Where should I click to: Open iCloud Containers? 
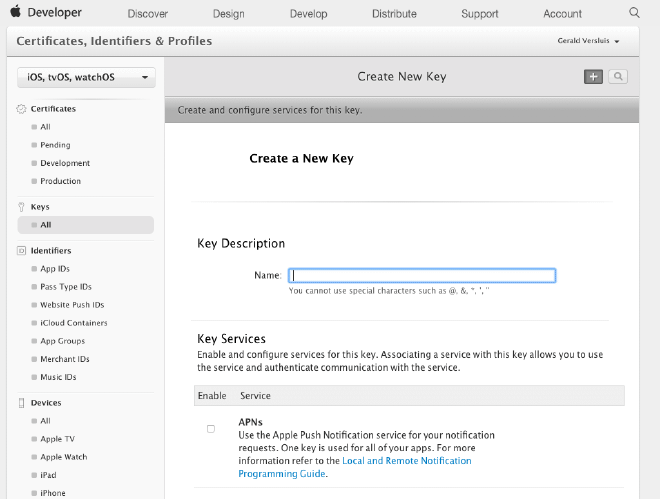pos(74,323)
